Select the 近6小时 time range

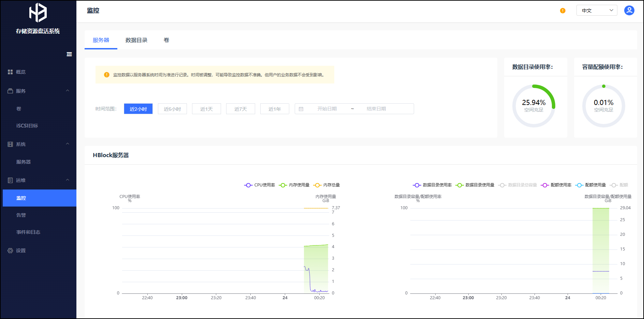click(x=172, y=109)
